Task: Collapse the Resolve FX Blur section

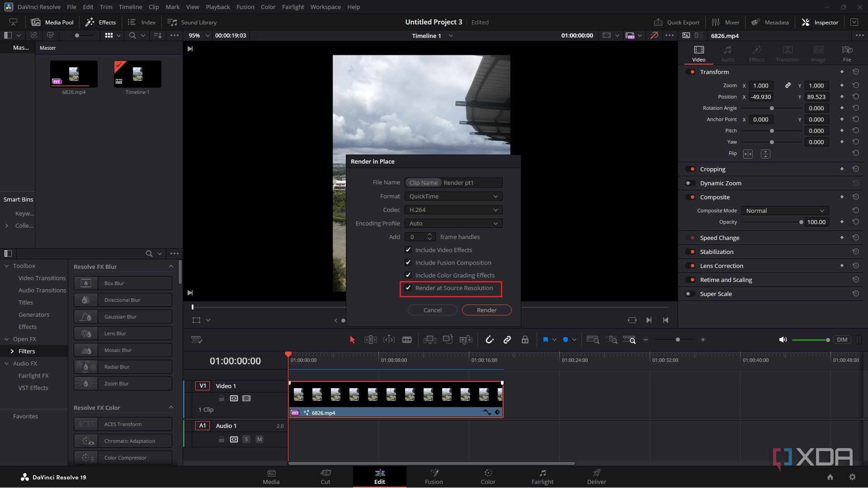Action: 171,267
